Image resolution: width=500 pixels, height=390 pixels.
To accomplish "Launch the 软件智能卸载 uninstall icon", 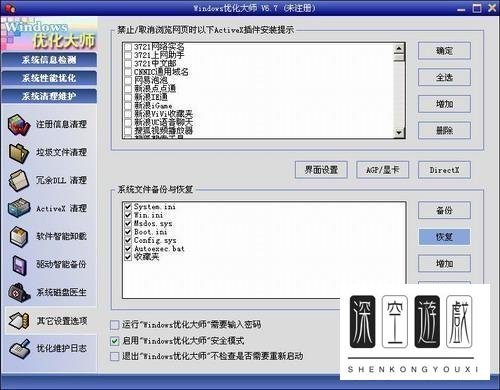I will pyautogui.click(x=19, y=236).
